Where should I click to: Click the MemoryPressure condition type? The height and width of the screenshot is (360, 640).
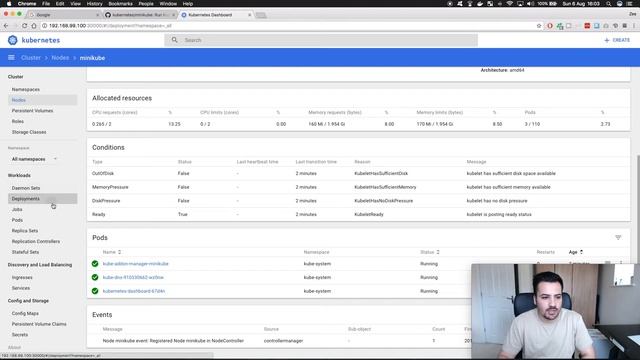click(x=110, y=187)
